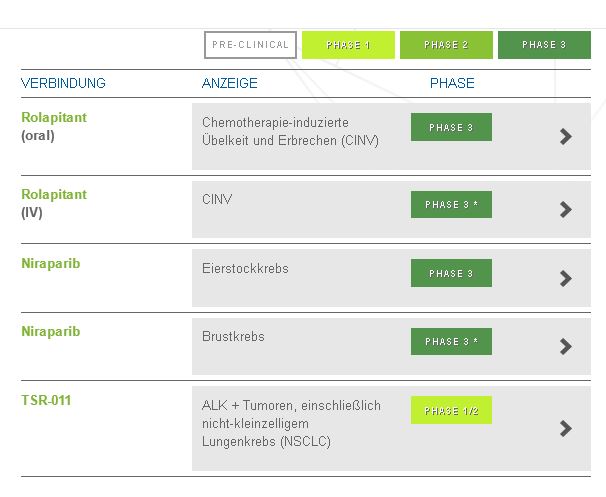Click the Niraparib Brustkrebs row arrow
The image size is (606, 497).
(x=566, y=346)
